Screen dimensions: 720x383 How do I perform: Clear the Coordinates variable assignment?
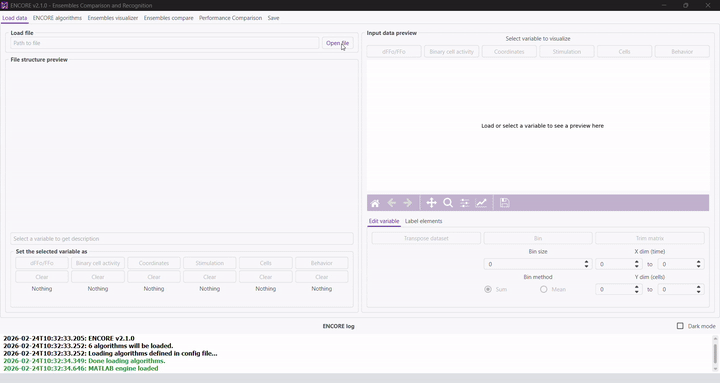pyautogui.click(x=154, y=277)
